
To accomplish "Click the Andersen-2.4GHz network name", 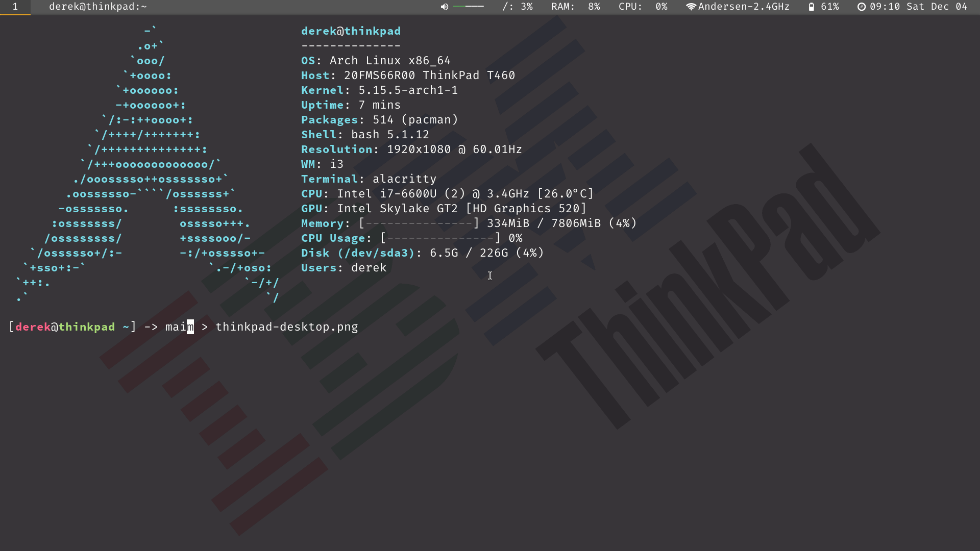I will (x=744, y=7).
